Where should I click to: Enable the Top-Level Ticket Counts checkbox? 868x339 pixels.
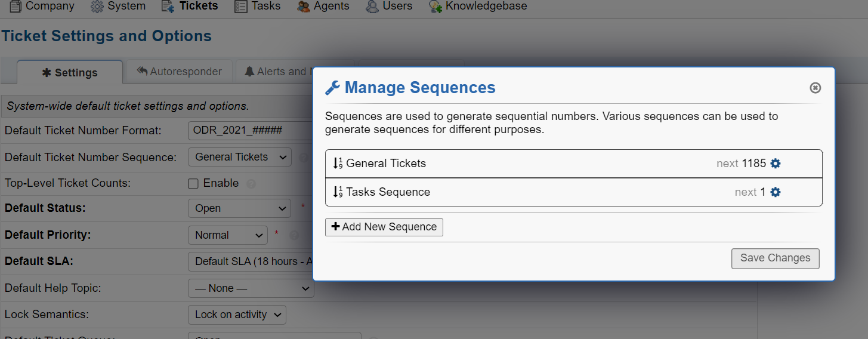[x=193, y=184]
